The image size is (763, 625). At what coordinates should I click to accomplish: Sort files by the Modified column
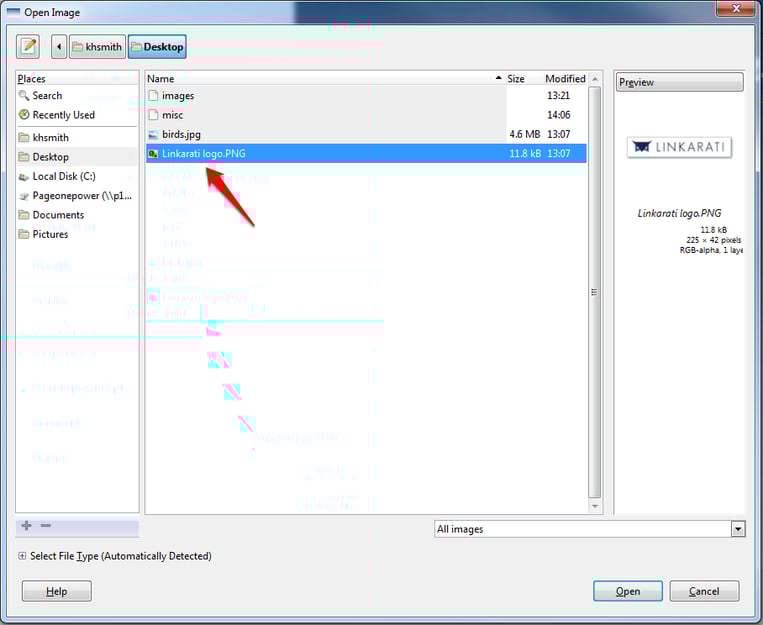coord(565,78)
